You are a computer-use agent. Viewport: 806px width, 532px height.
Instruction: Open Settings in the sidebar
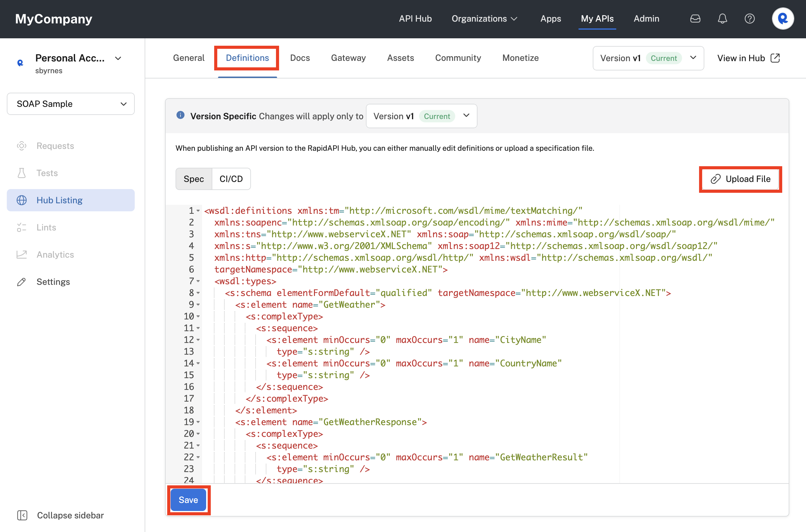(53, 282)
